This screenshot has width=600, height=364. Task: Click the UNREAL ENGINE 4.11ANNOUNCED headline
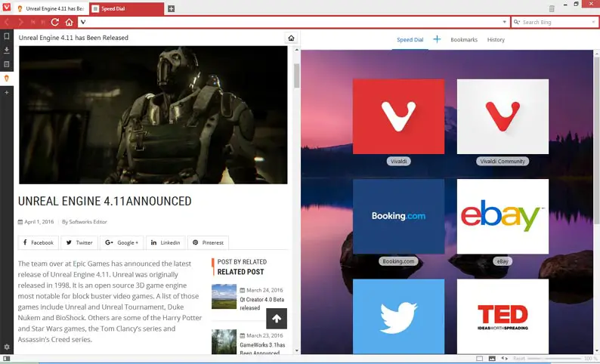click(104, 201)
